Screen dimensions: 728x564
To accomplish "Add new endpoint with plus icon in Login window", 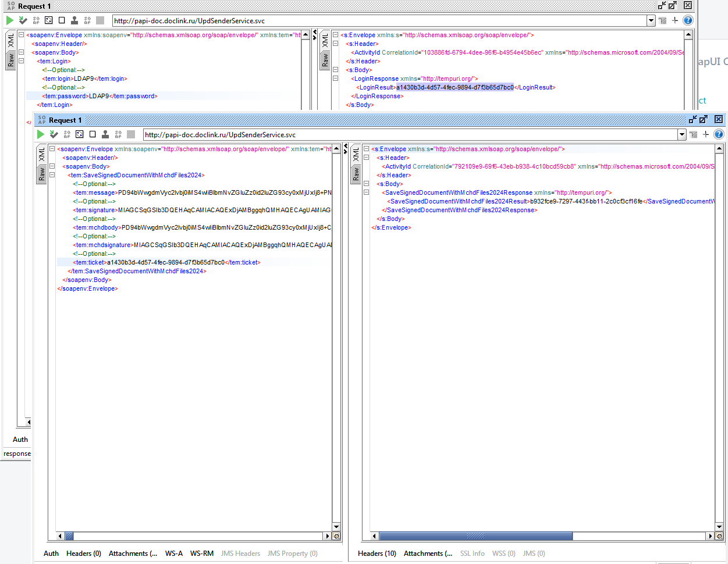I will [675, 20].
